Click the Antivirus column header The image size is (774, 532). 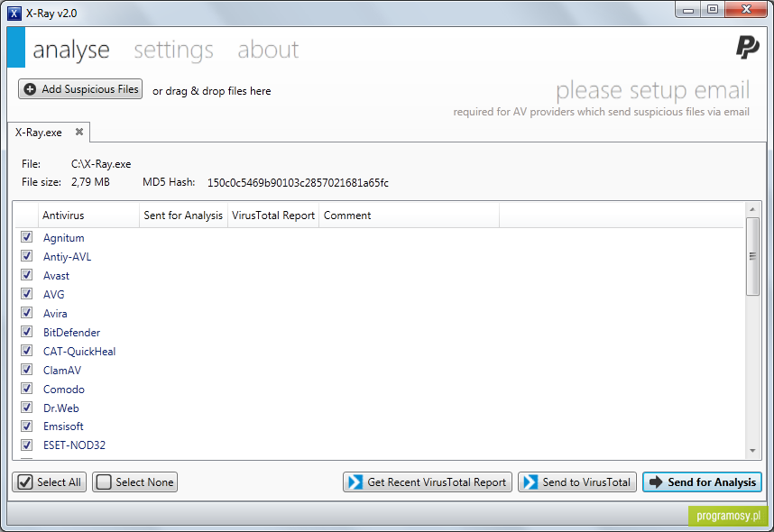[88, 216]
